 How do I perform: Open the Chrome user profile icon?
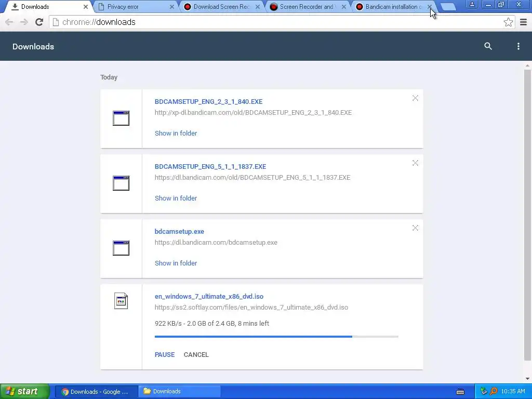tap(472, 5)
